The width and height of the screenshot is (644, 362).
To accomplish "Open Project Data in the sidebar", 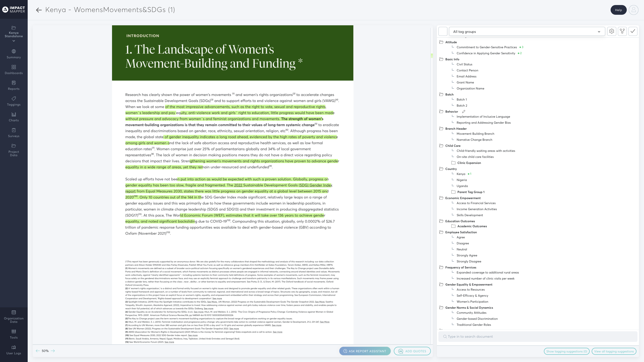I will click(x=14, y=150).
